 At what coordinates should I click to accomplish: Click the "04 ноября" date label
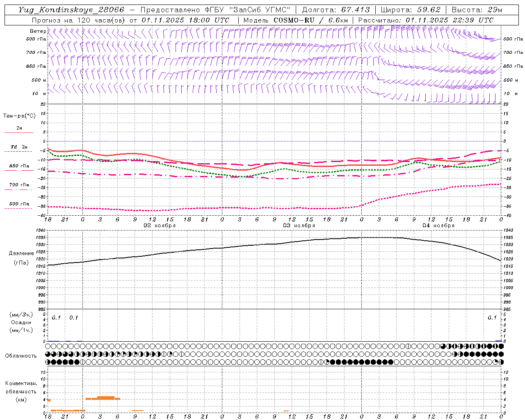tap(438, 226)
